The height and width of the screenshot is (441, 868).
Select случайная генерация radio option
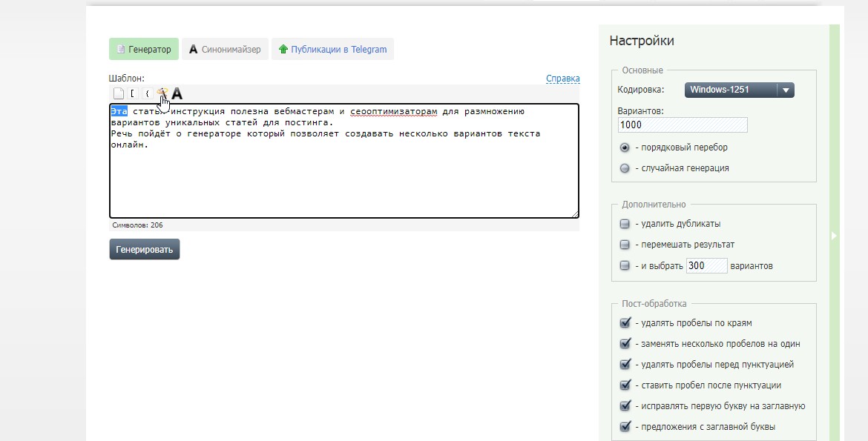[625, 168]
